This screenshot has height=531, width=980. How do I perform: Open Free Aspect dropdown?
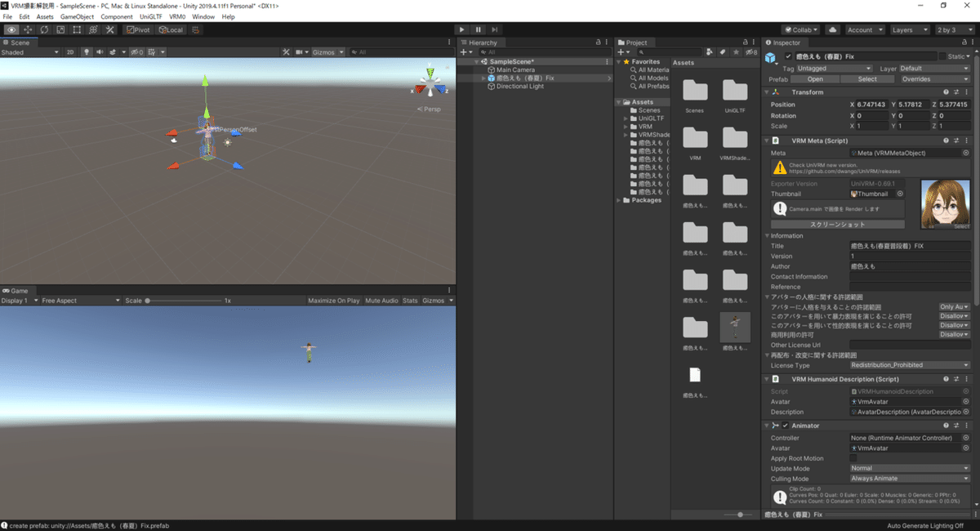[x=81, y=301]
